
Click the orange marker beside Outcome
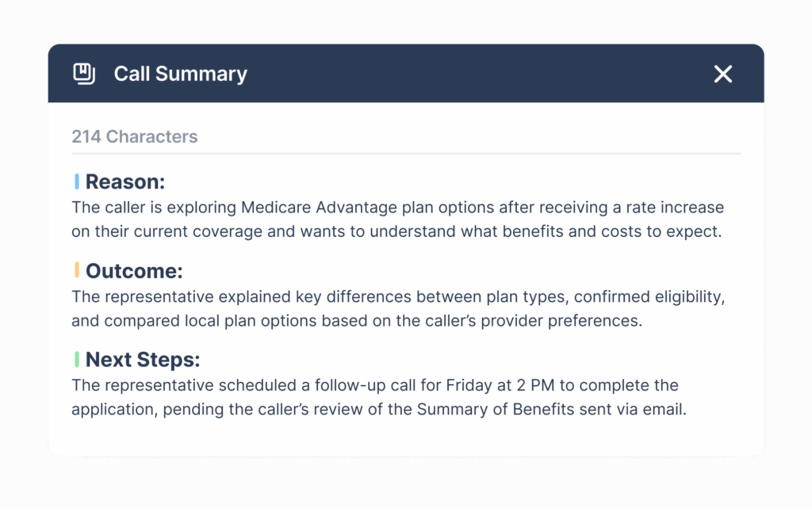77,271
